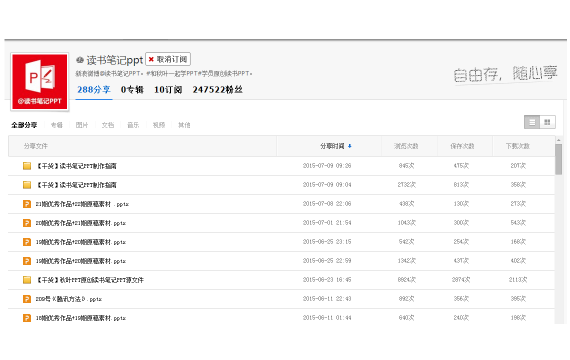
Task: Filter shares by 图片
Action: [82, 125]
